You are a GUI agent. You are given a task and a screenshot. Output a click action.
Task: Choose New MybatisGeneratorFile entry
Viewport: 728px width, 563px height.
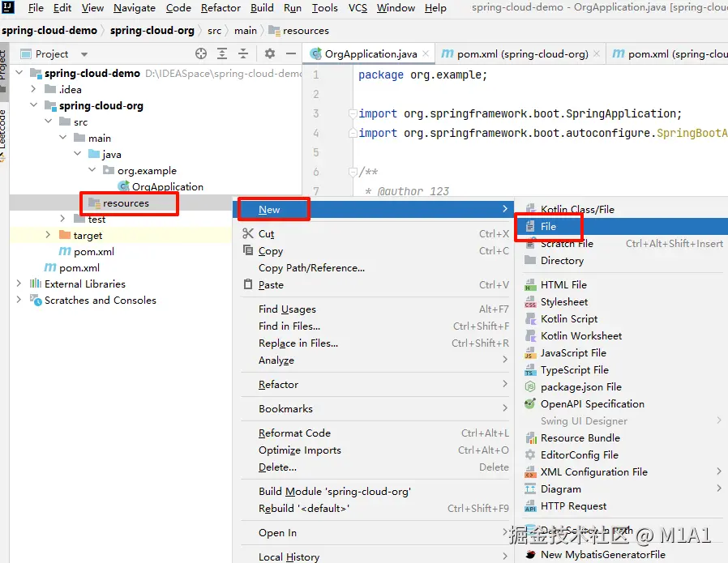coord(621,555)
